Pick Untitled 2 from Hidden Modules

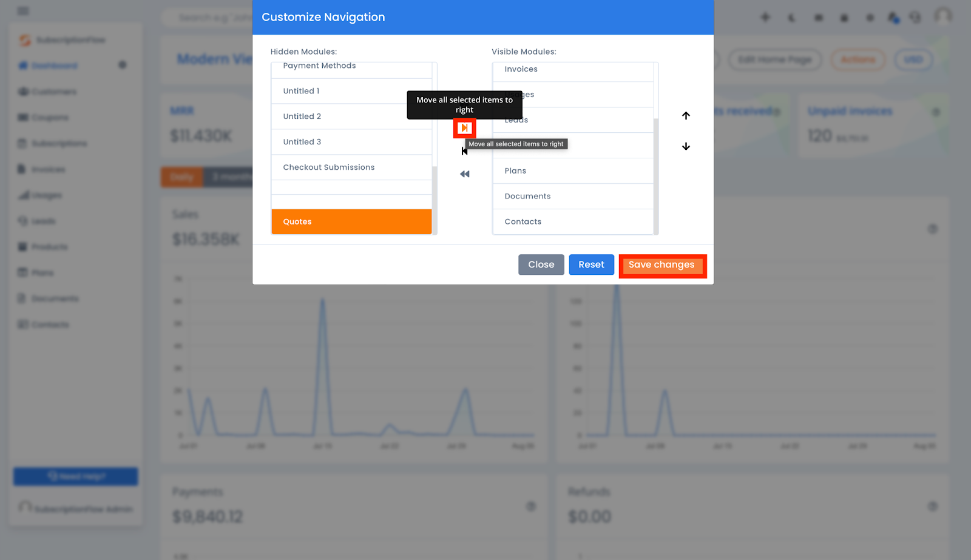(351, 116)
